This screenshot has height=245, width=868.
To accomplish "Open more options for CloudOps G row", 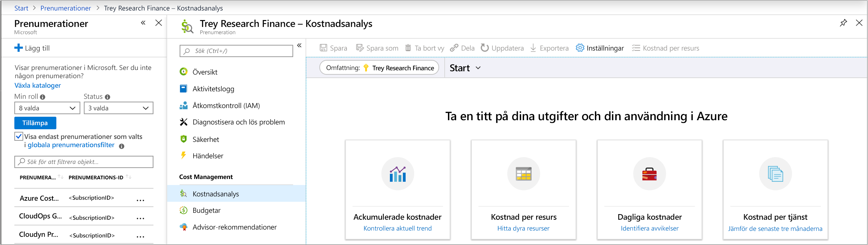I will 140,218.
